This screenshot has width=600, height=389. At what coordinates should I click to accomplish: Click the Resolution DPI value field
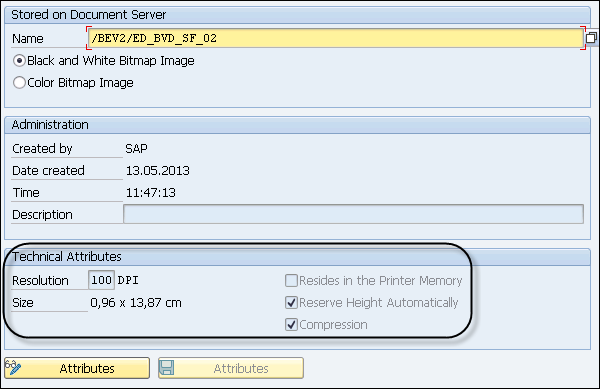pyautogui.click(x=101, y=280)
